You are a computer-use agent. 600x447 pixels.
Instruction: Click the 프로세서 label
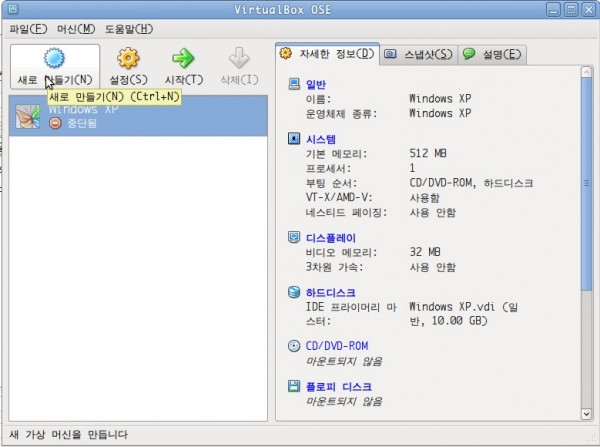tap(328, 168)
